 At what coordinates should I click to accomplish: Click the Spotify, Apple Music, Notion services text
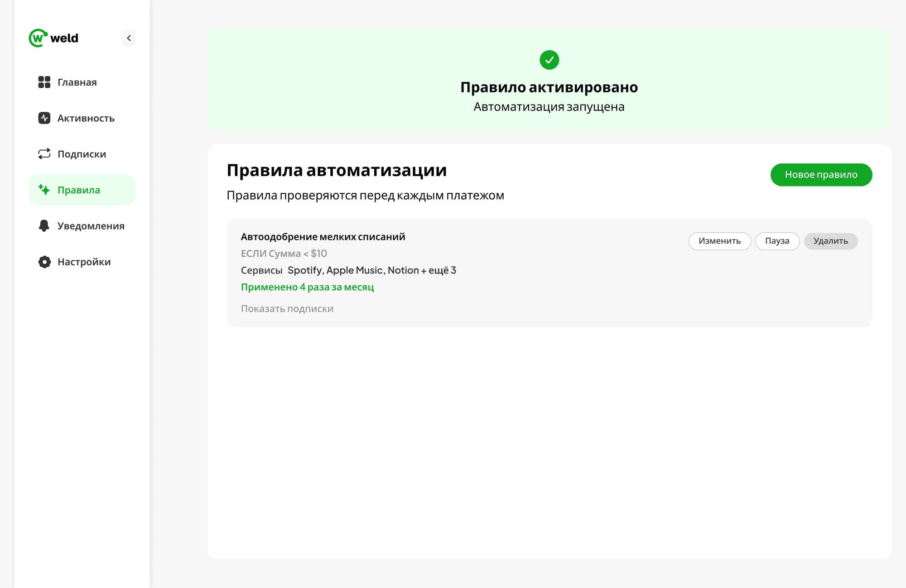click(371, 270)
